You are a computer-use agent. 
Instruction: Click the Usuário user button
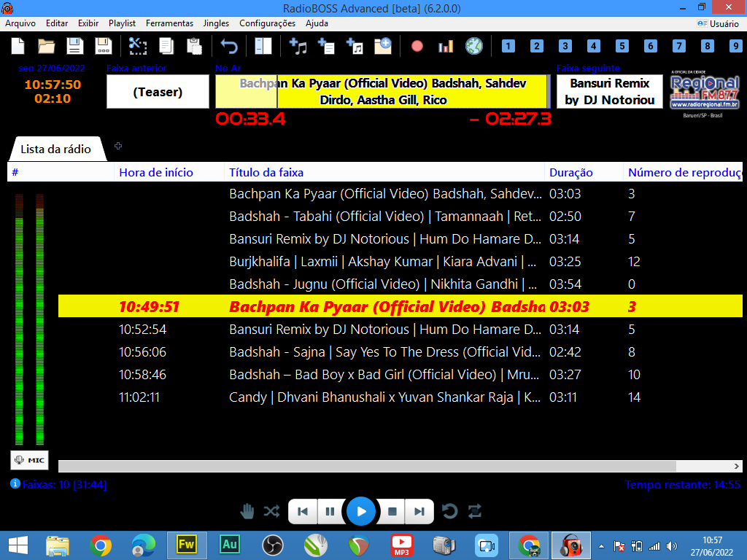click(x=718, y=23)
